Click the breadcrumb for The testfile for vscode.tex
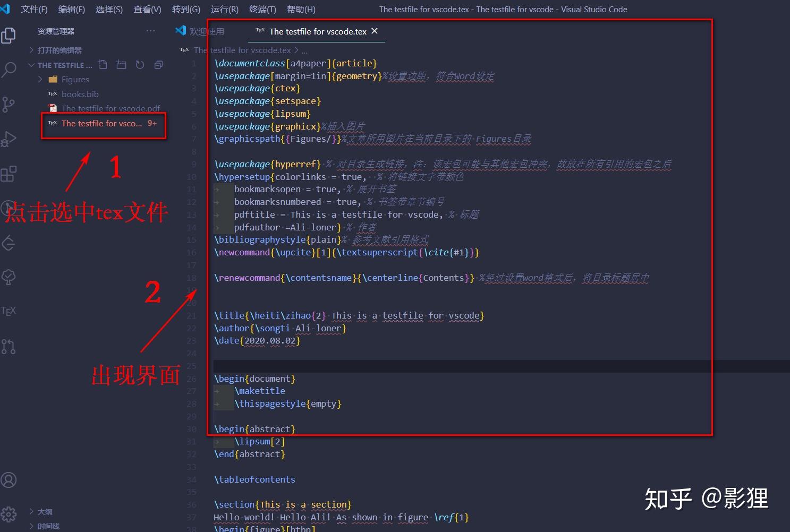Screen dimensions: 790x532 242,50
